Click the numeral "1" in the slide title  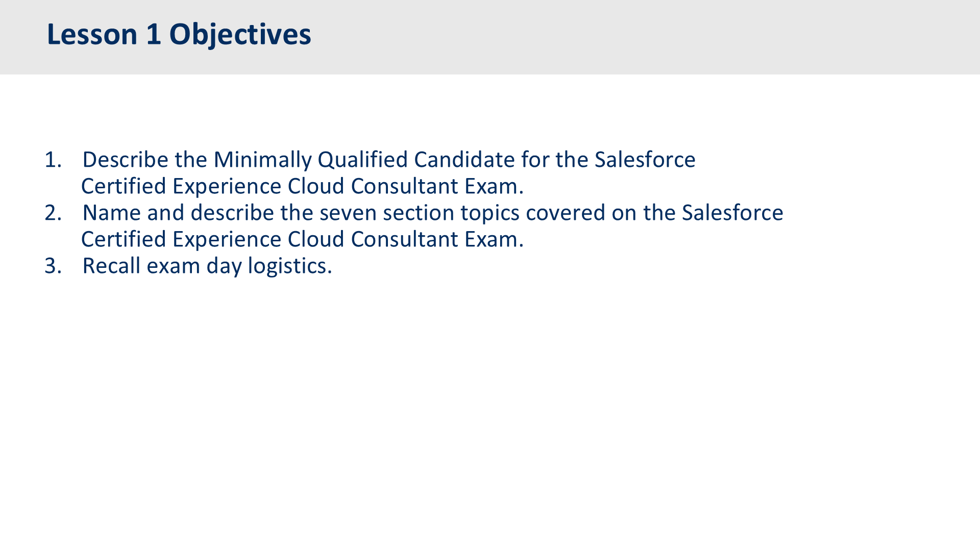[154, 34]
